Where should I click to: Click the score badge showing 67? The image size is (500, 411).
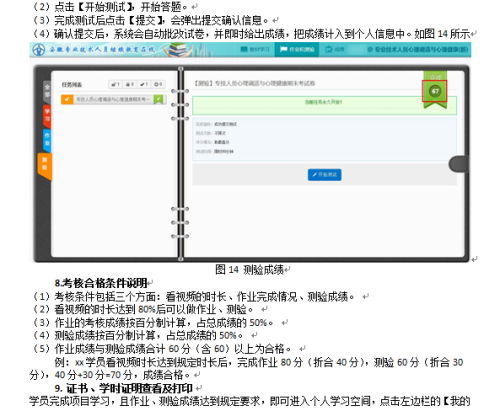(435, 91)
